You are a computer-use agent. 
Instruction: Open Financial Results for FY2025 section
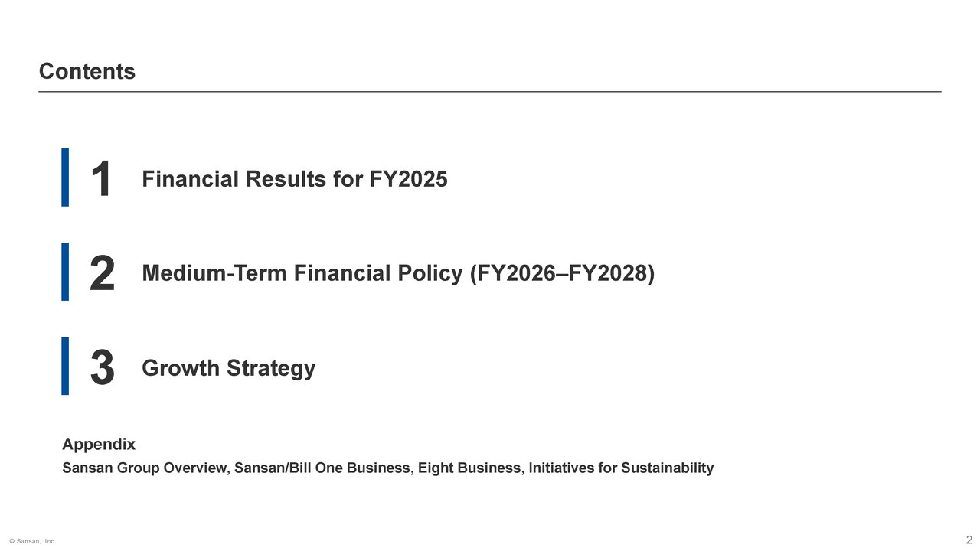pos(295,179)
